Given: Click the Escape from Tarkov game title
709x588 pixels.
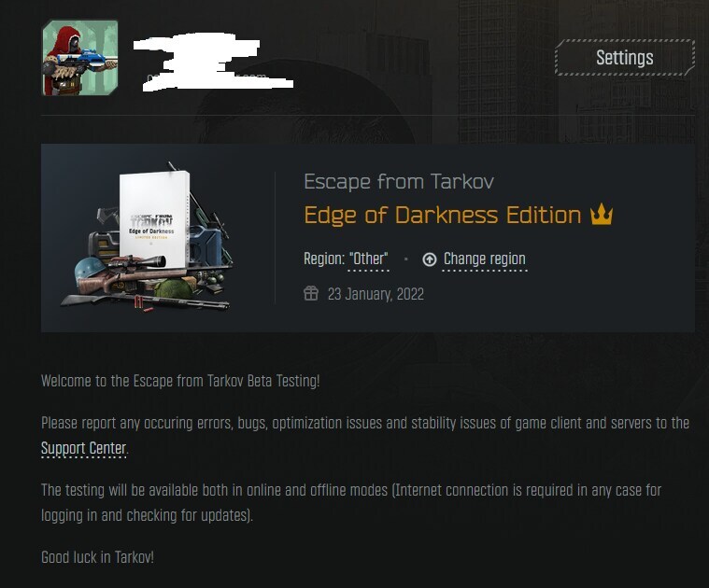Looking at the screenshot, I should [398, 182].
